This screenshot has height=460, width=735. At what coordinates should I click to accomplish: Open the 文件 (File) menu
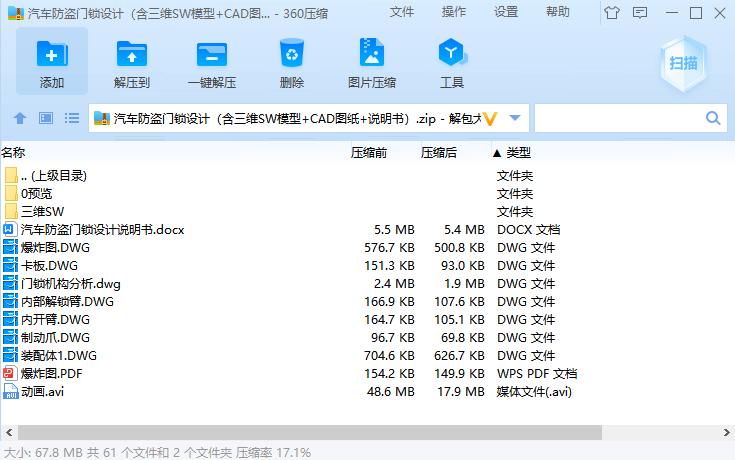(x=402, y=12)
